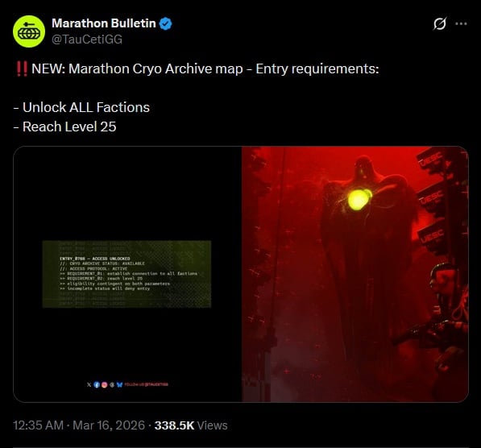Click the green ENTRY ACCESS UNLOCKED text panel
Viewport: 481px width, 448px height.
[126, 274]
